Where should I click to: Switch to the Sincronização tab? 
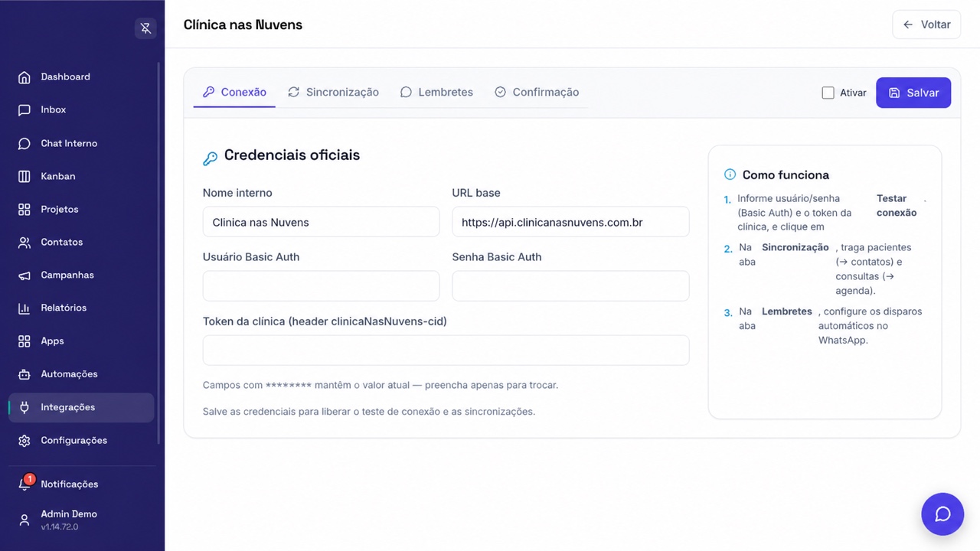tap(333, 93)
